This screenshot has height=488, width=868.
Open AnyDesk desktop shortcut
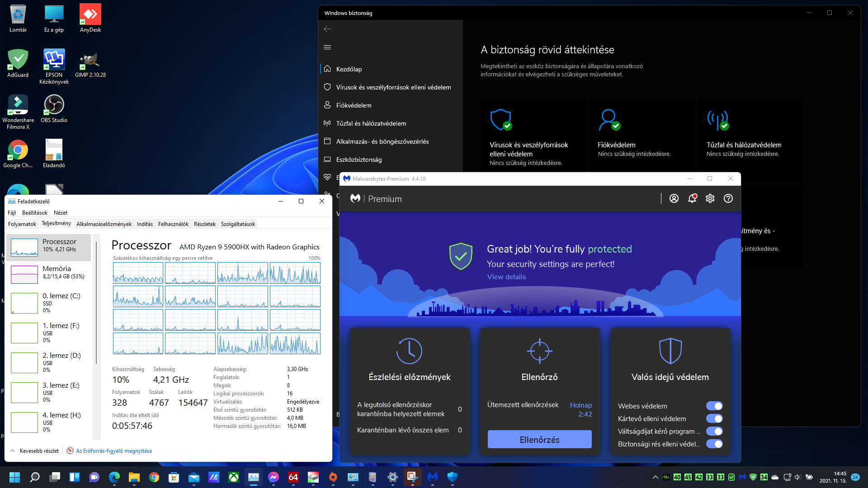tap(90, 18)
